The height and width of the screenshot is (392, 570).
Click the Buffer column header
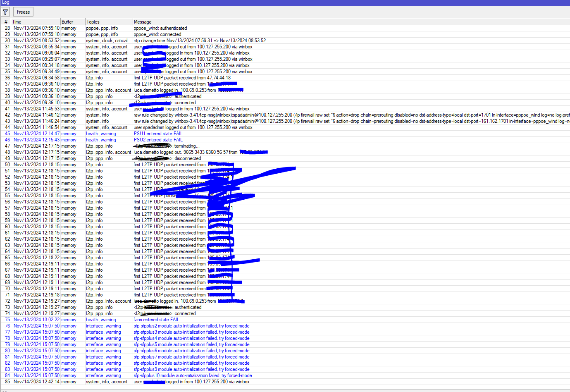tap(73, 22)
